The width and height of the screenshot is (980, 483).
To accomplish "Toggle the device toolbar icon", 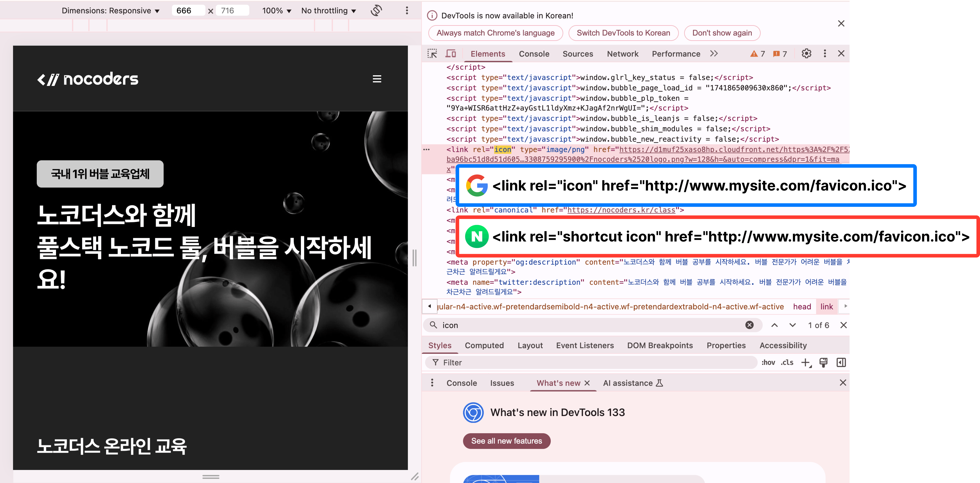I will tap(451, 54).
